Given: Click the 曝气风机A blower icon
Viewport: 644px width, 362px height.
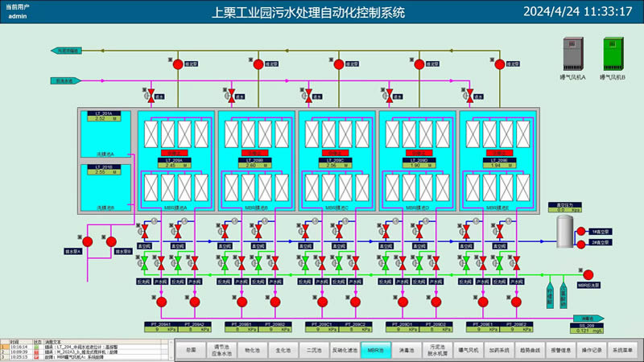Looking at the screenshot, I should 572,53.
